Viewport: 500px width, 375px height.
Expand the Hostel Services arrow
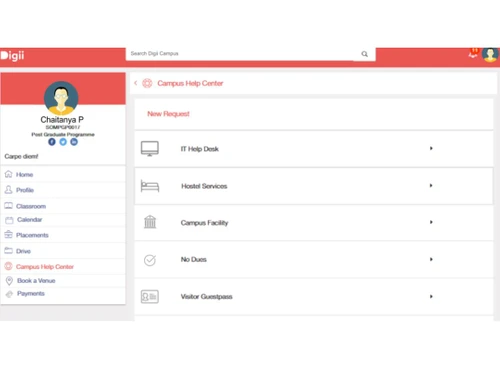[x=431, y=185]
